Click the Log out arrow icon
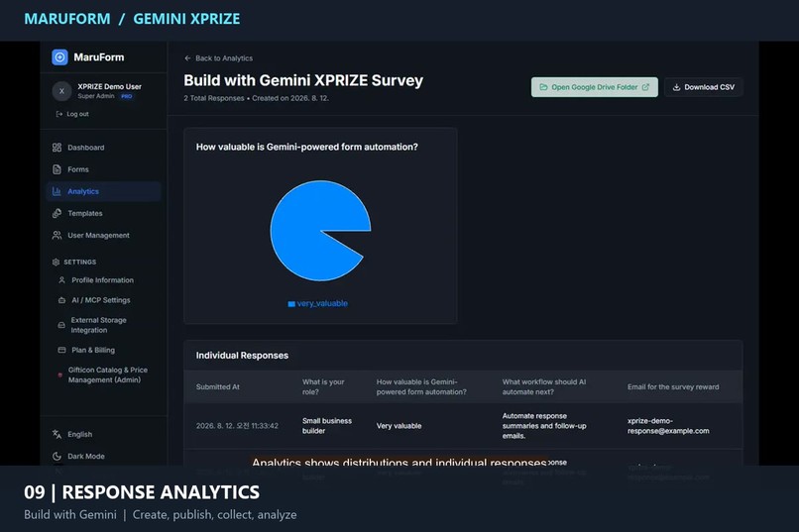This screenshot has height=532, width=799. [59, 114]
